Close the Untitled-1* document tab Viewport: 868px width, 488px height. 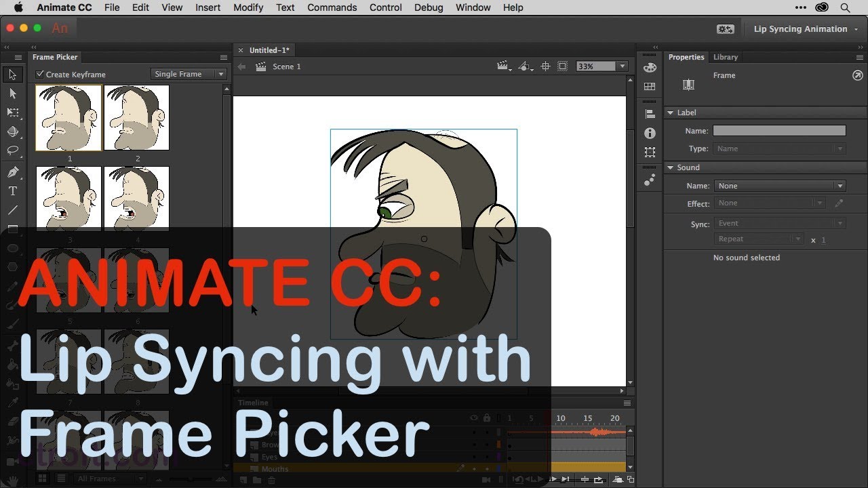pos(241,50)
